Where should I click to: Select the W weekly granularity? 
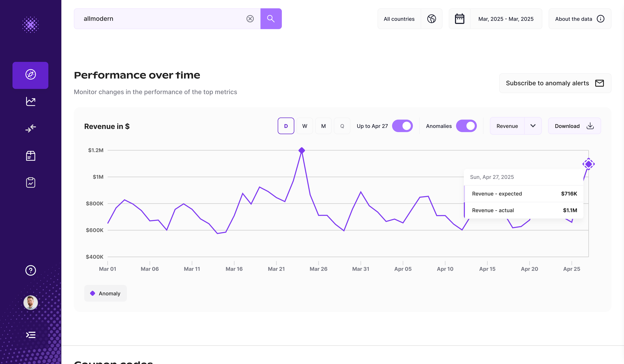(305, 126)
